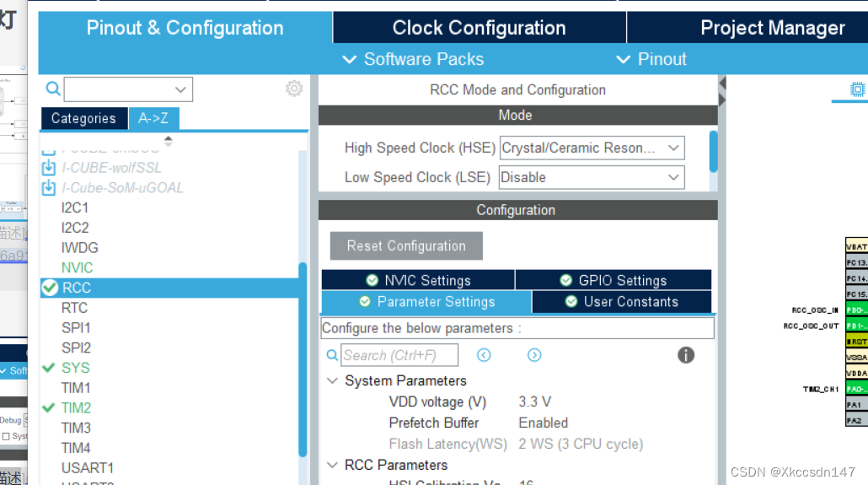Click the green RCC_OSC_OUT pin box
868x485 pixels.
click(856, 326)
